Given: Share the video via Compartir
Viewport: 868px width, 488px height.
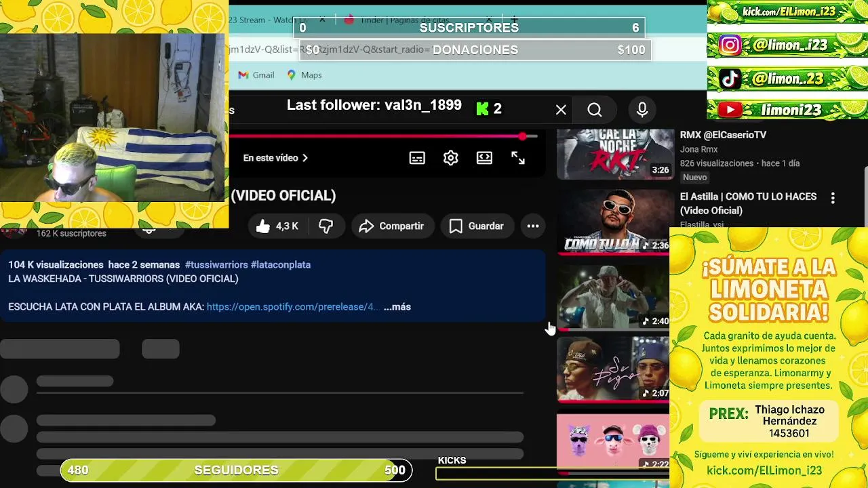Looking at the screenshot, I should coord(391,226).
